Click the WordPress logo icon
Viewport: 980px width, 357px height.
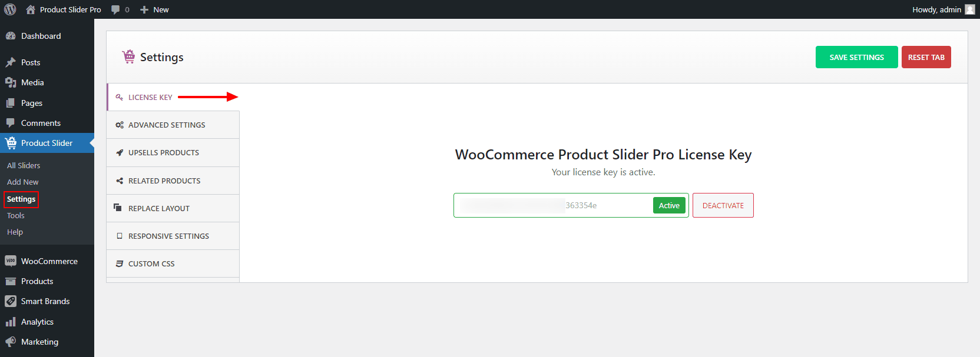[10, 9]
